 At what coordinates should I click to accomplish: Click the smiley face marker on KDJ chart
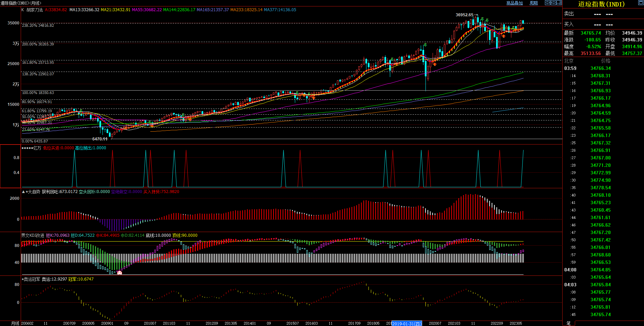[119, 273]
